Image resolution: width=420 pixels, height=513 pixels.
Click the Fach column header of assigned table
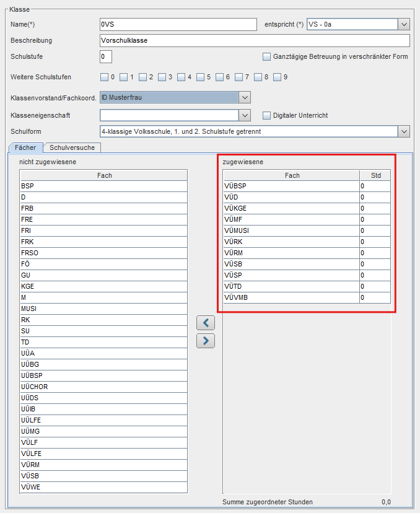pos(291,175)
